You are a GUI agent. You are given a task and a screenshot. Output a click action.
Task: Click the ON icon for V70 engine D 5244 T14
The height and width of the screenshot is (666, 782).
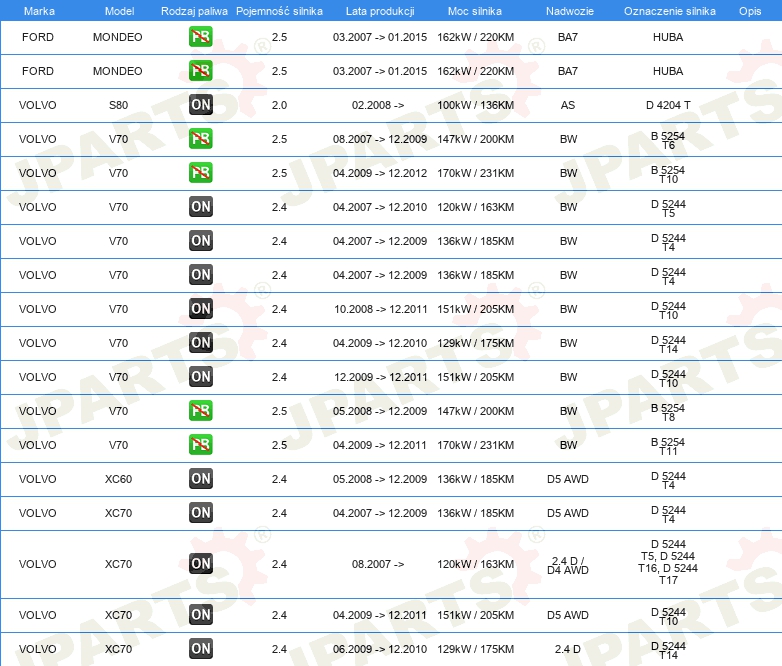click(201, 343)
